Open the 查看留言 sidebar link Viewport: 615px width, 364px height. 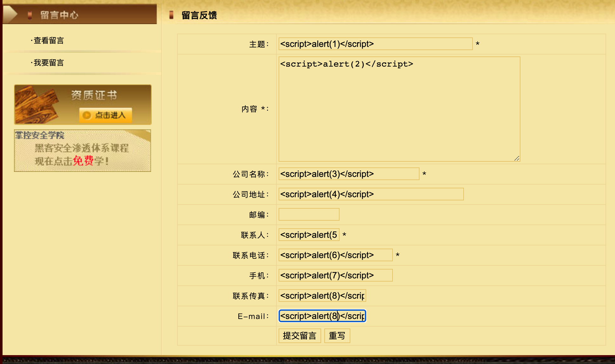(49, 41)
